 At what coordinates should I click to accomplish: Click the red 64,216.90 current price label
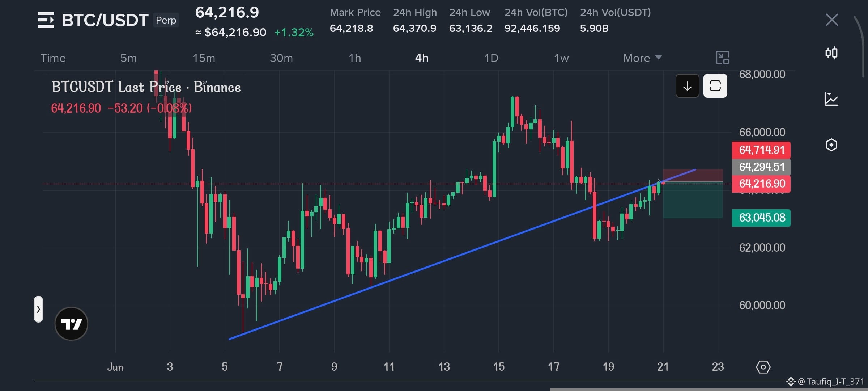[x=761, y=184]
